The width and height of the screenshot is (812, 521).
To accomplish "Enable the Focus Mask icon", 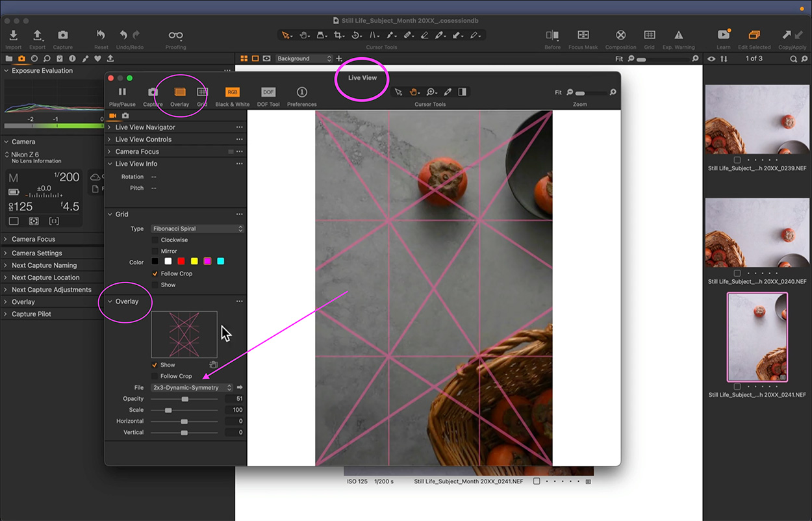I will click(x=583, y=35).
